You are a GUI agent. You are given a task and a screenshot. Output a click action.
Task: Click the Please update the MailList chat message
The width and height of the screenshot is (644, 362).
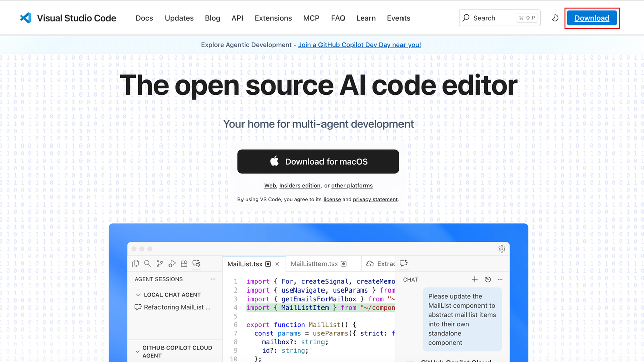[x=462, y=319]
